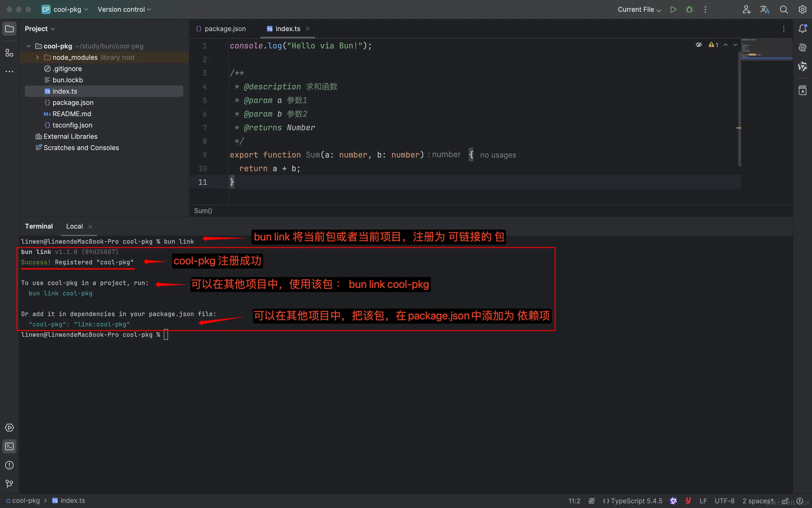Collapse the cool-pkg root folder
The width and height of the screenshot is (812, 508).
28,46
